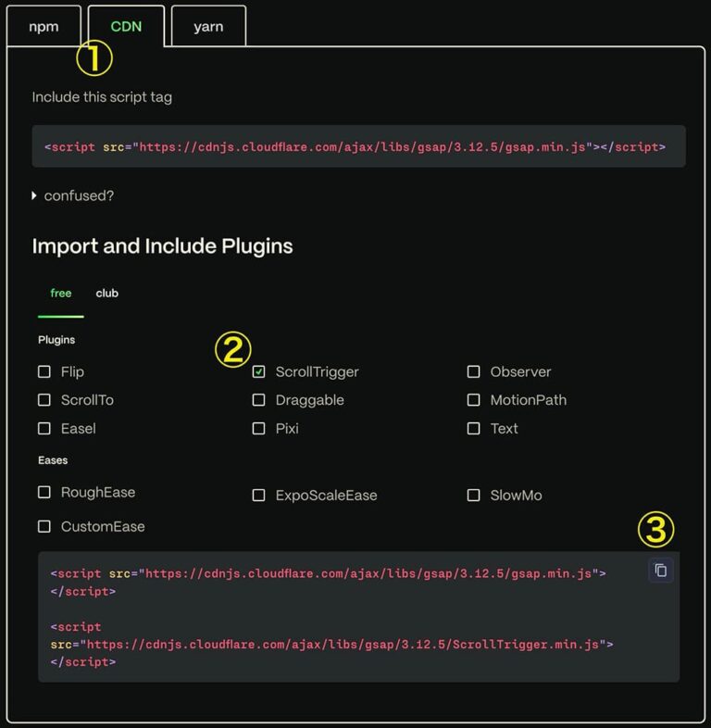Select the CDN tab
The image size is (711, 728).
click(x=126, y=27)
